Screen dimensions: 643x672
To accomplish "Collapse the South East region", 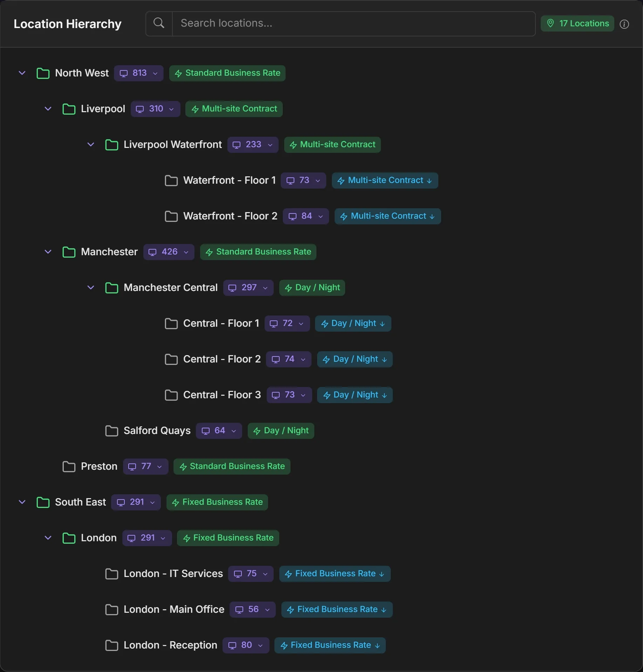I will click(22, 502).
